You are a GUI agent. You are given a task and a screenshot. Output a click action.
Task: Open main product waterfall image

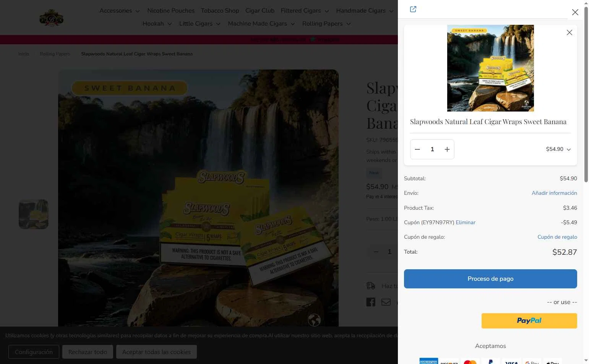click(x=198, y=198)
